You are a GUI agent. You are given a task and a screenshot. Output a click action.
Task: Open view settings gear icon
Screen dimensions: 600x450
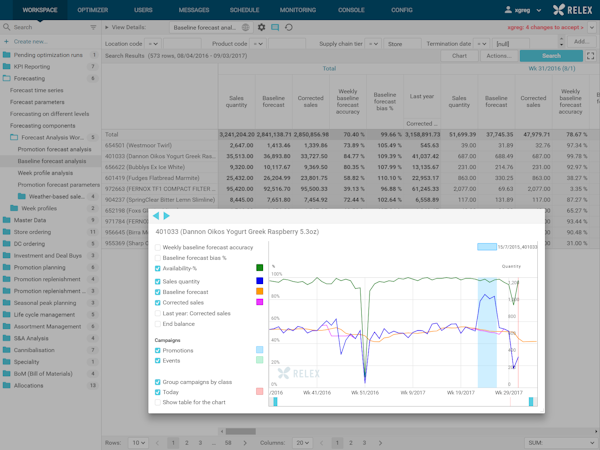[x=261, y=27]
